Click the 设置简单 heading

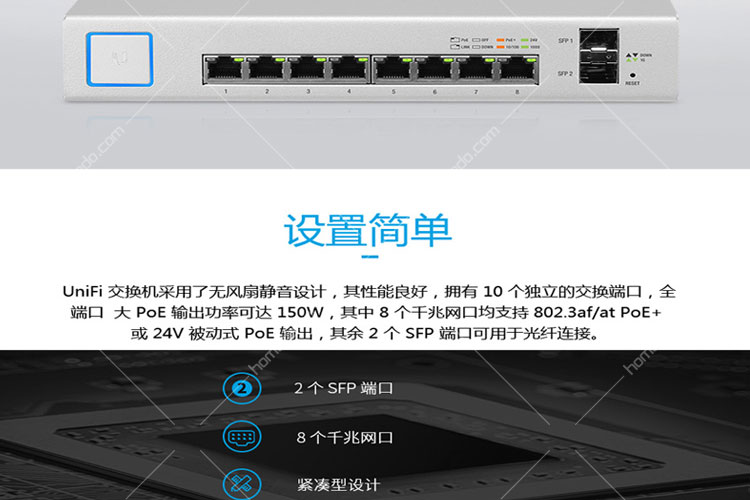[368, 231]
